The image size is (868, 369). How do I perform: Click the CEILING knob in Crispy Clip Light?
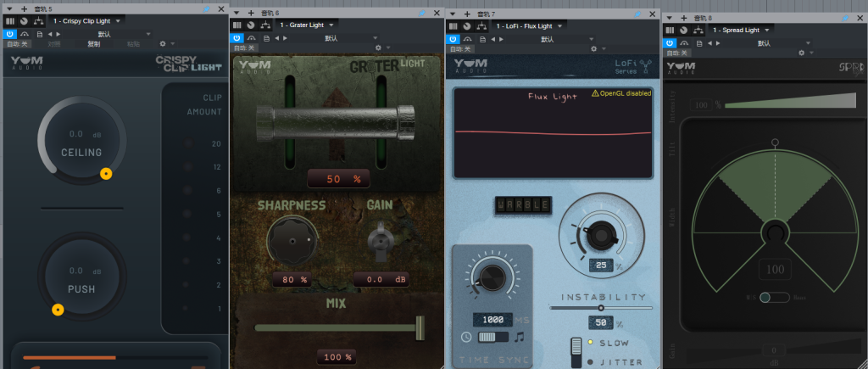(x=81, y=140)
